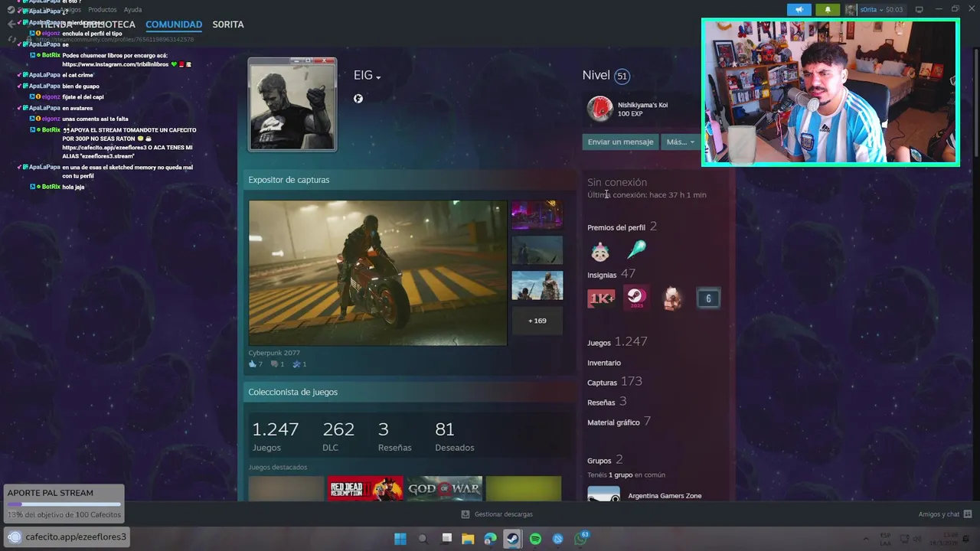
Task: Open the COMUNIDAD tab
Action: 174,24
